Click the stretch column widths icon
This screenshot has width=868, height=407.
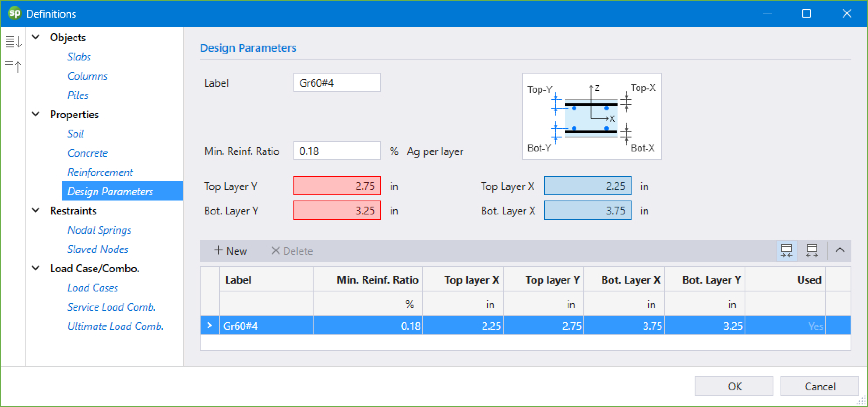(x=812, y=251)
